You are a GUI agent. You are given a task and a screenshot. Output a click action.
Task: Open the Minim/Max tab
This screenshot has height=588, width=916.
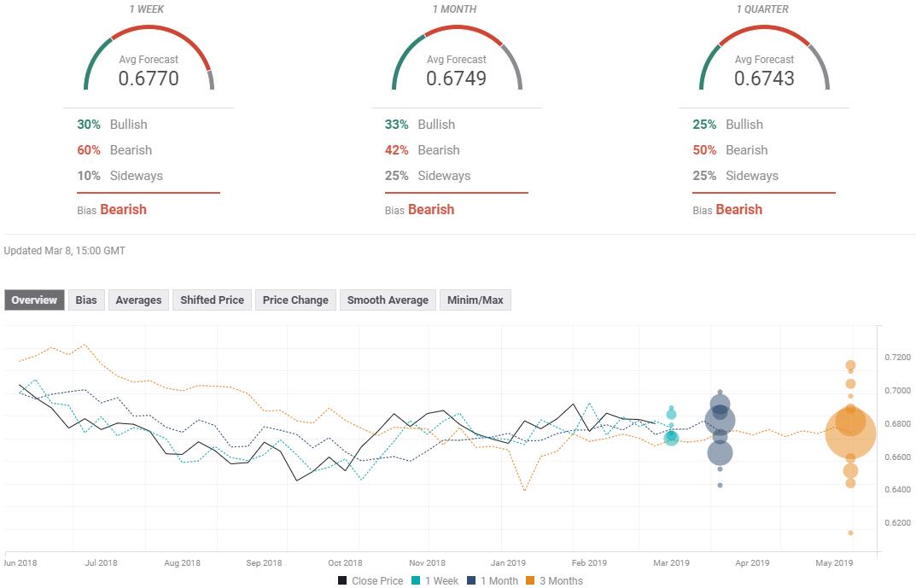click(475, 300)
